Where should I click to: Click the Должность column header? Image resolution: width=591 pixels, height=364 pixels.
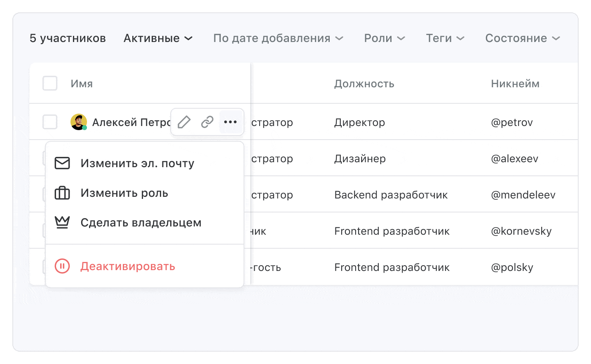pos(364,83)
